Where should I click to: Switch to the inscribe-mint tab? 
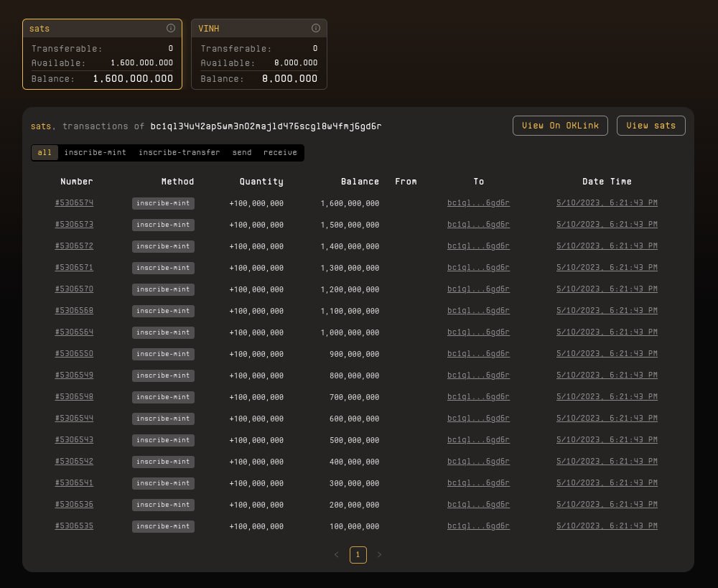click(95, 152)
